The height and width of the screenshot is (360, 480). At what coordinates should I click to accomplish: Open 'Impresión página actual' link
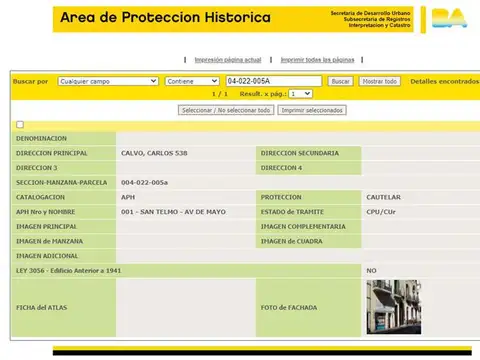tap(228, 60)
